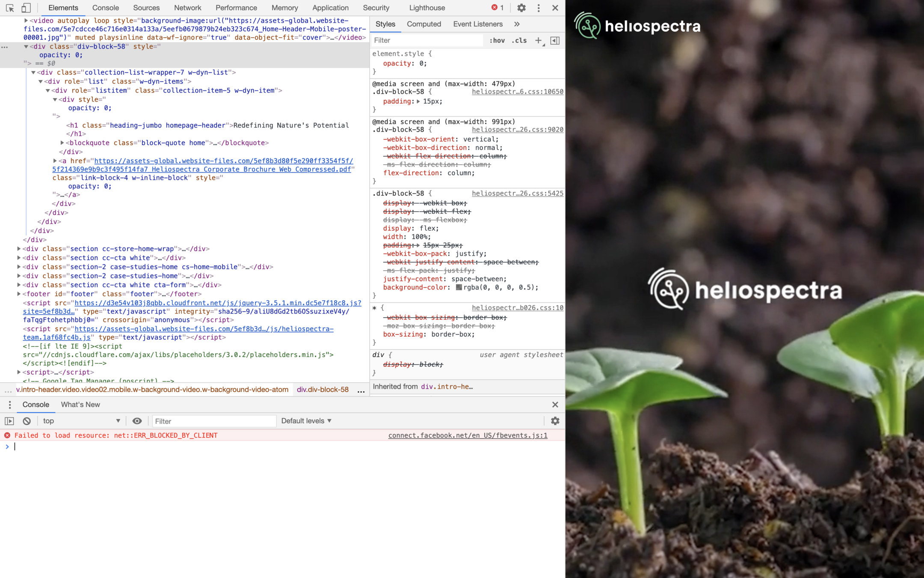Open console settings gear icon
The height and width of the screenshot is (578, 924).
[x=555, y=421]
